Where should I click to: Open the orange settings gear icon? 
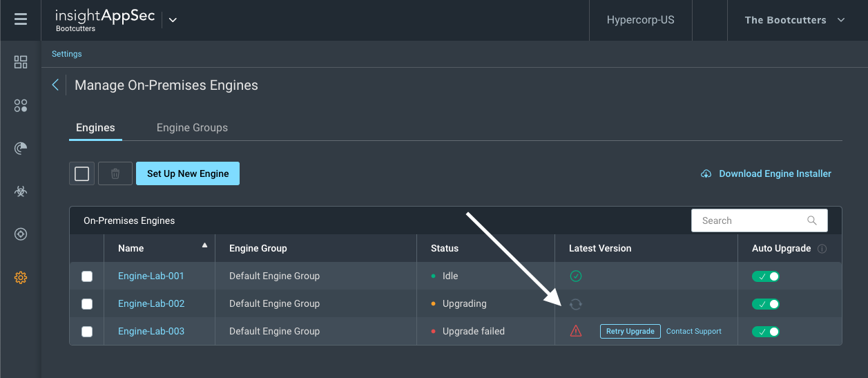coord(21,278)
